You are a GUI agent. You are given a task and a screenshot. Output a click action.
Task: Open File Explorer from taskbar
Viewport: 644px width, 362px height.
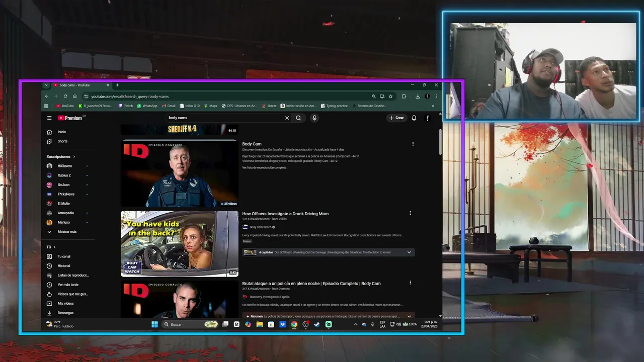pyautogui.click(x=260, y=324)
